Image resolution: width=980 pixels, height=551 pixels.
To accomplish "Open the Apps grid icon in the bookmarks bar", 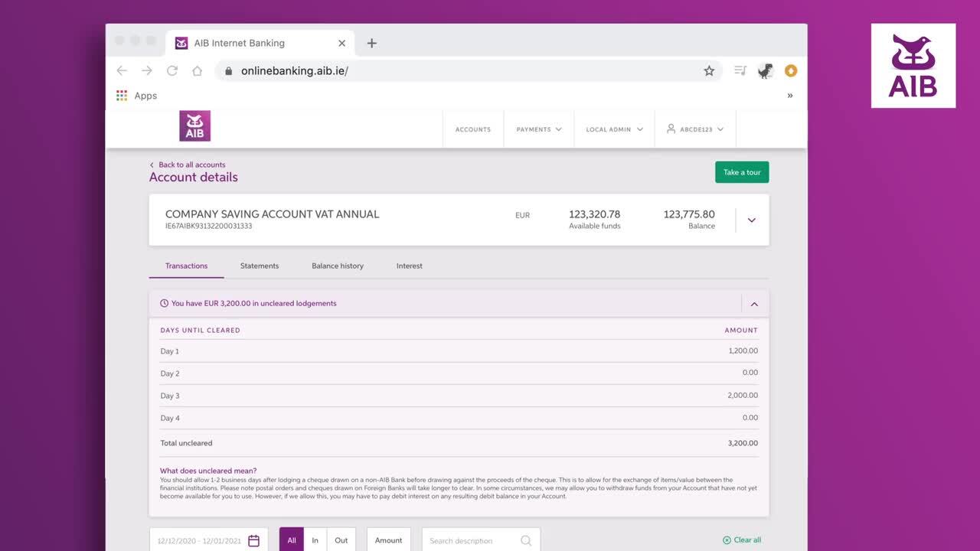I will click(x=122, y=96).
